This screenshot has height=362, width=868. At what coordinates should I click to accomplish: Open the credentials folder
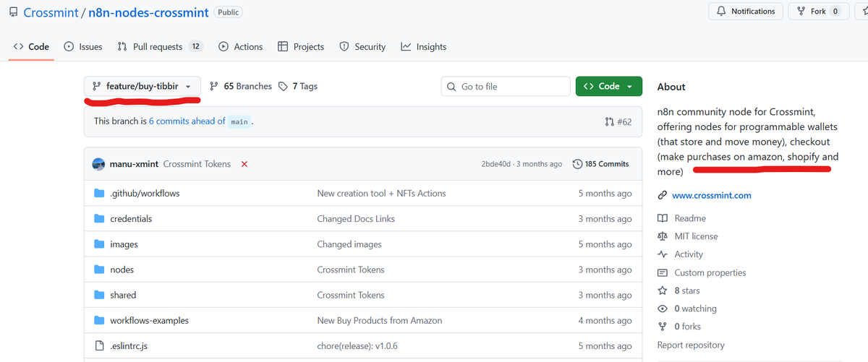click(x=131, y=219)
